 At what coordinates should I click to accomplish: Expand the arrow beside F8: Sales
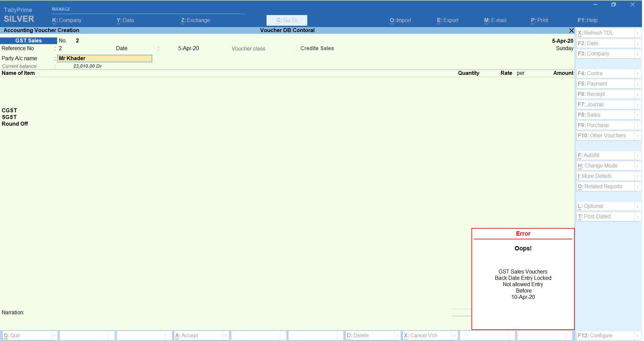click(637, 115)
